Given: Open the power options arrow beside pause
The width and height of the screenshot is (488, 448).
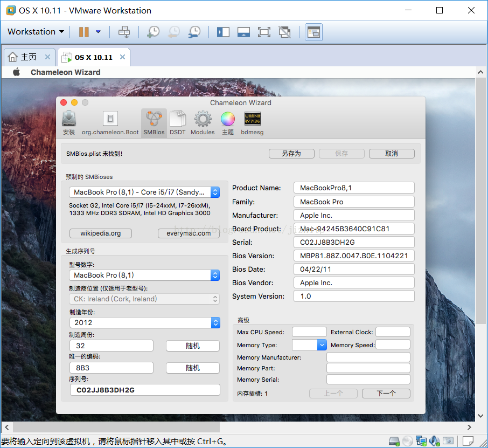Looking at the screenshot, I should coord(98,32).
